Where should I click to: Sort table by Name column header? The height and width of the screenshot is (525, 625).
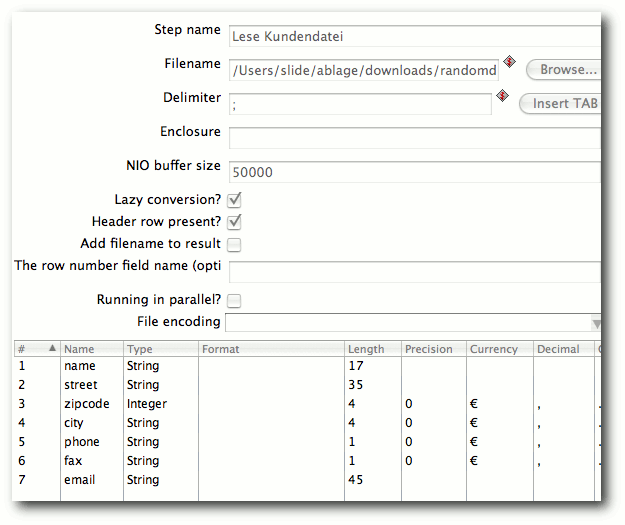(x=92, y=349)
